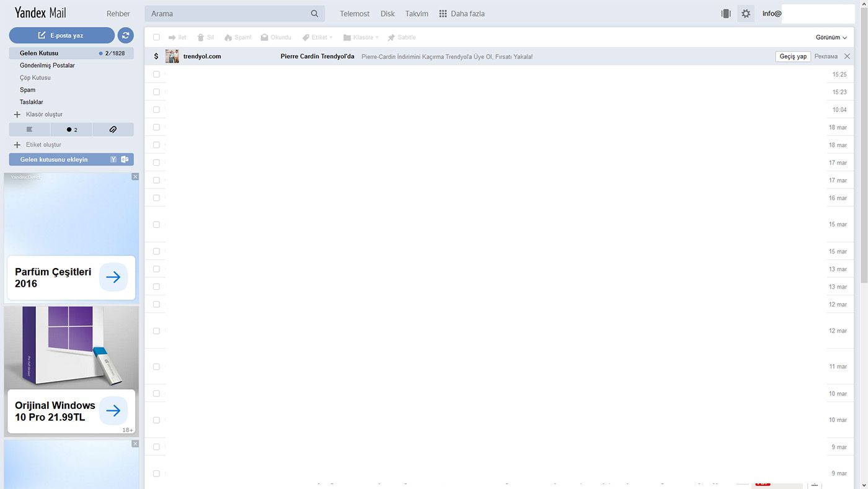
Task: Click the arrow on Parfüm Çeşitleri 2016 ad
Action: pos(113,277)
